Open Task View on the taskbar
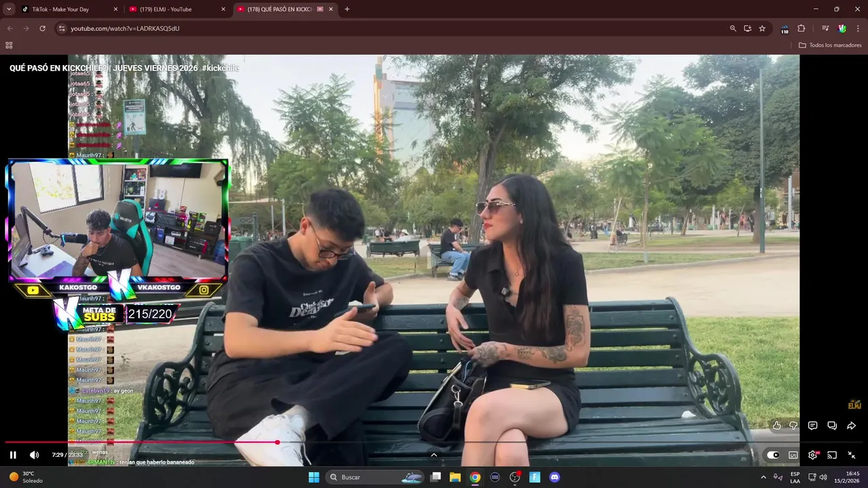868x488 pixels. tap(436, 477)
